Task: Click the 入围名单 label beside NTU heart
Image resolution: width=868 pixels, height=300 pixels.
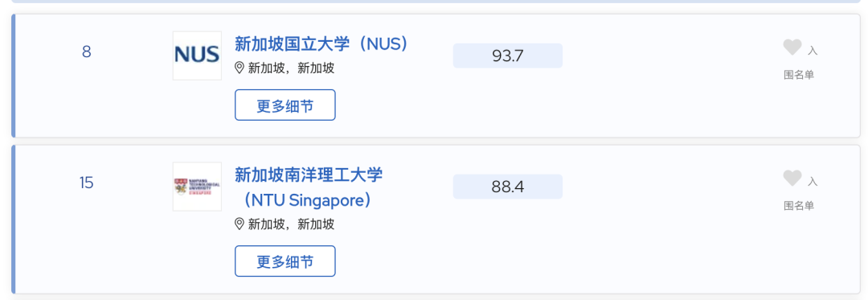Action: 801,194
